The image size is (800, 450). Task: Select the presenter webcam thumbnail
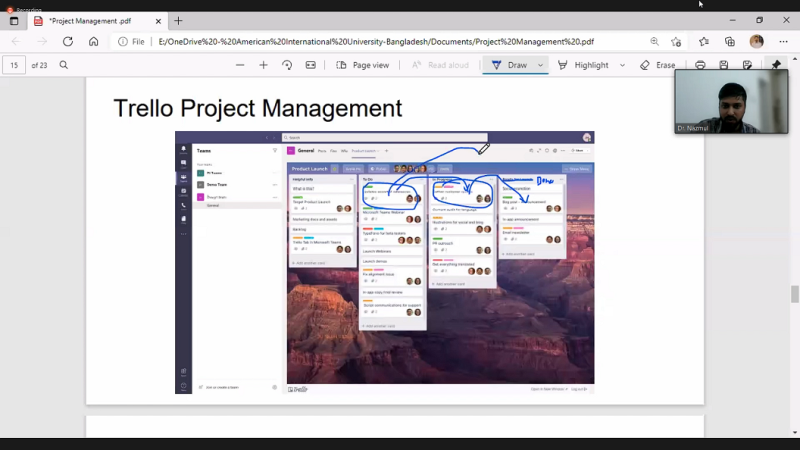(x=731, y=102)
